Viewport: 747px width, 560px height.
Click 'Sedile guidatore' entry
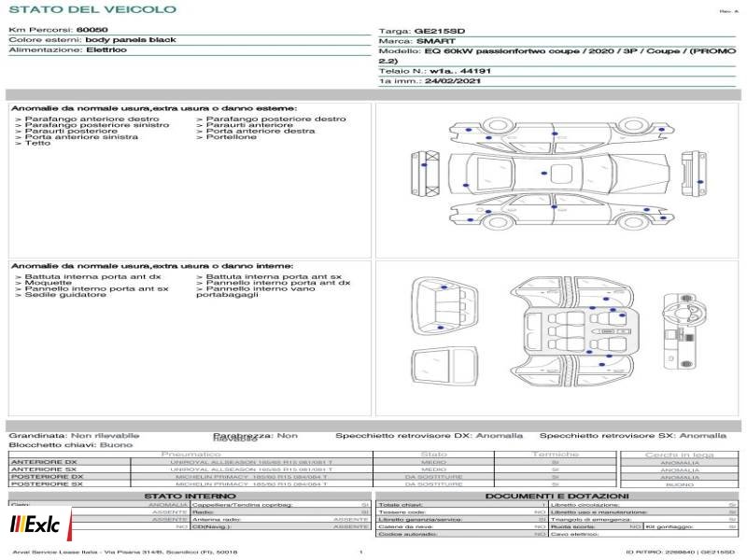coord(65,295)
